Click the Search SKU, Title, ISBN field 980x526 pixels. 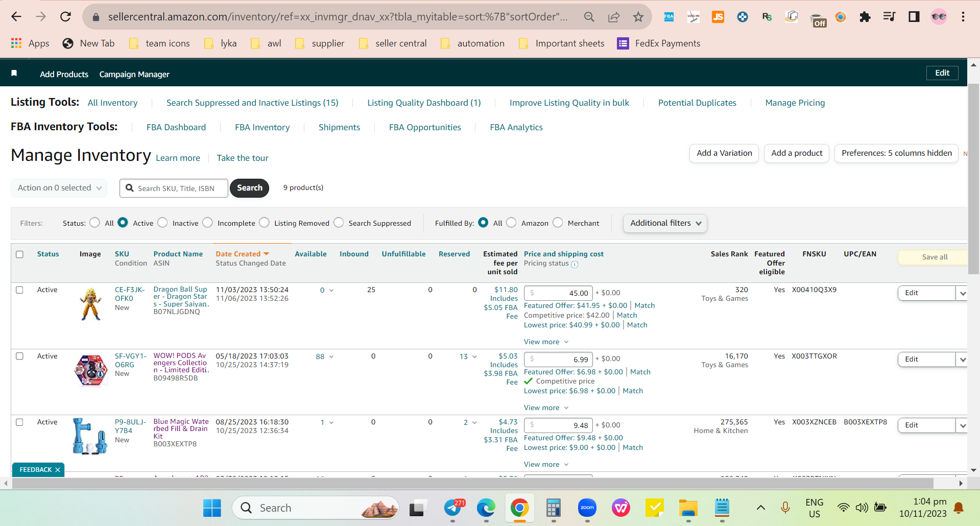coord(174,188)
